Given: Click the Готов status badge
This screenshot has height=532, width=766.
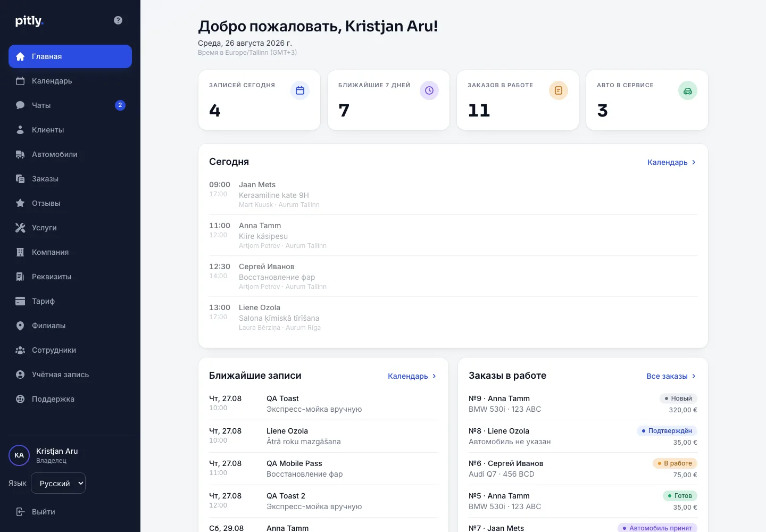Looking at the screenshot, I should point(680,496).
